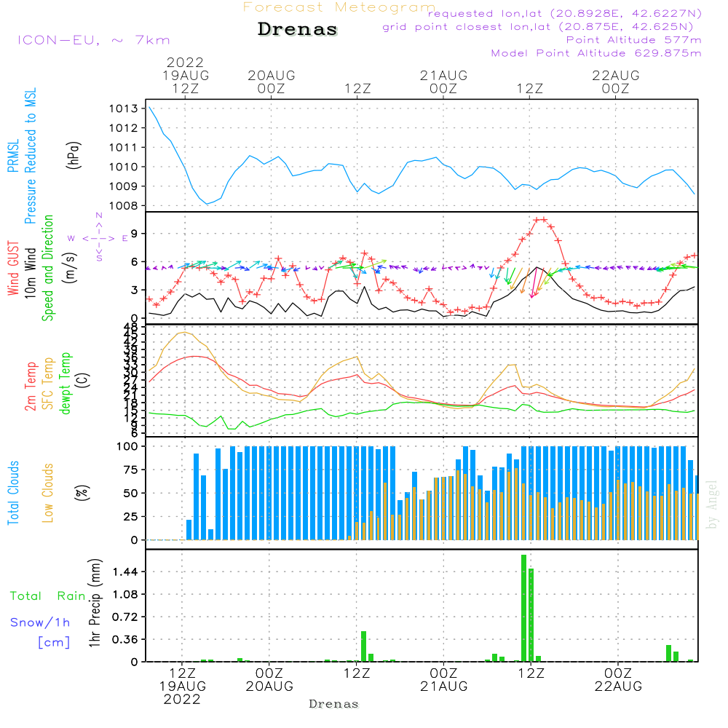The image size is (728, 728).
Task: Click the 1013 pressure axis value
Action: 124,108
